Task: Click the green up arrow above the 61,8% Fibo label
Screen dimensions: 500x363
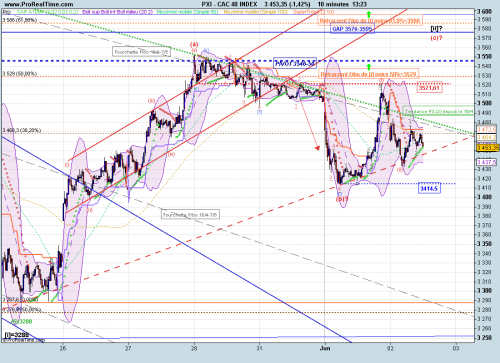Action: tap(368, 14)
